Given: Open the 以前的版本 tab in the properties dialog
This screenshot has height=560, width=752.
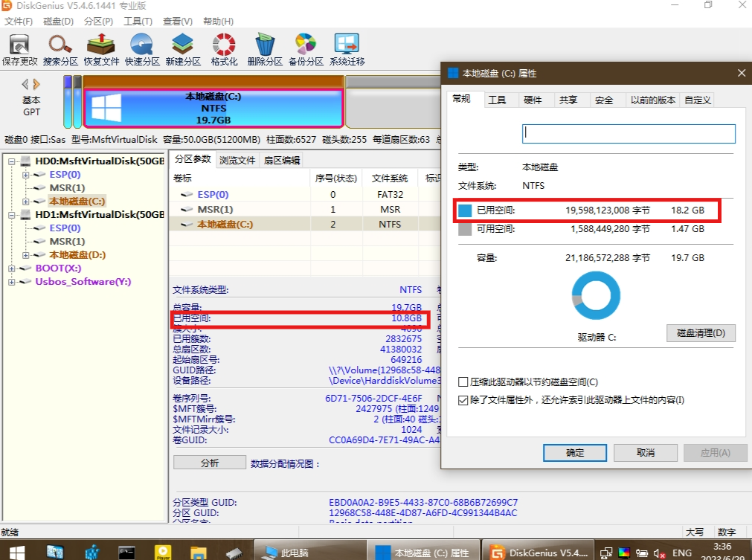Looking at the screenshot, I should (x=653, y=100).
